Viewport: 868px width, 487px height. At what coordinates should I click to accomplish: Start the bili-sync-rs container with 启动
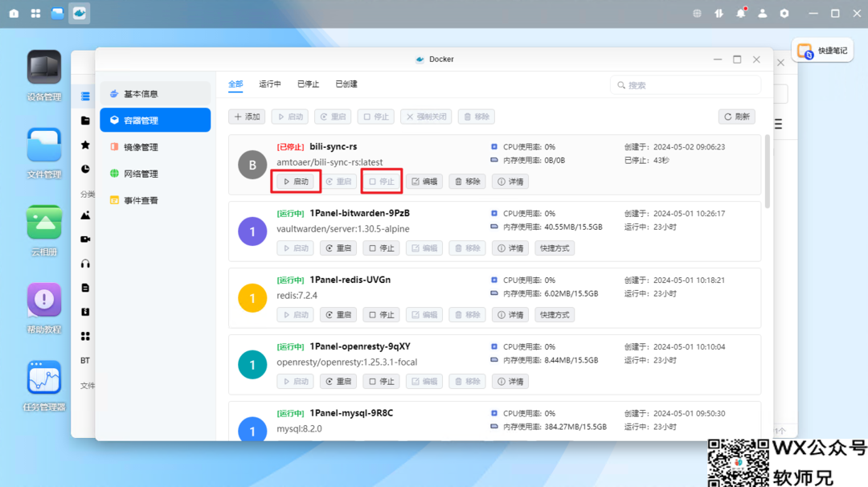coord(296,182)
